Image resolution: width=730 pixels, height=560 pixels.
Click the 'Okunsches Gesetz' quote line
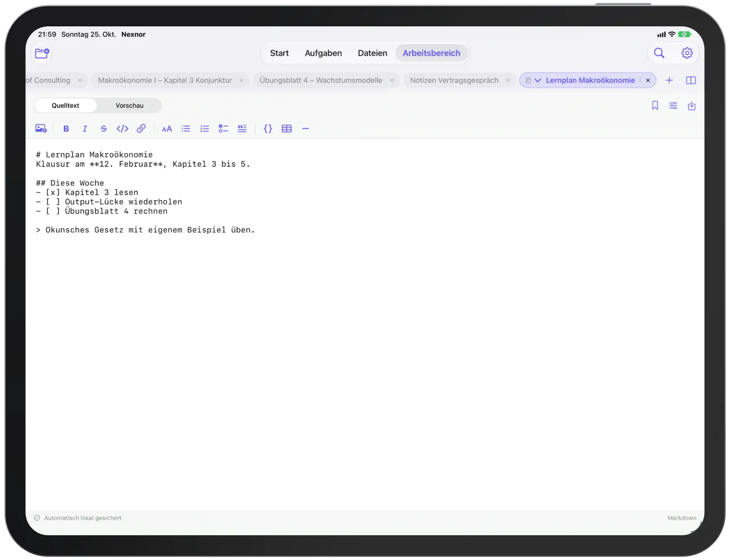pos(145,230)
